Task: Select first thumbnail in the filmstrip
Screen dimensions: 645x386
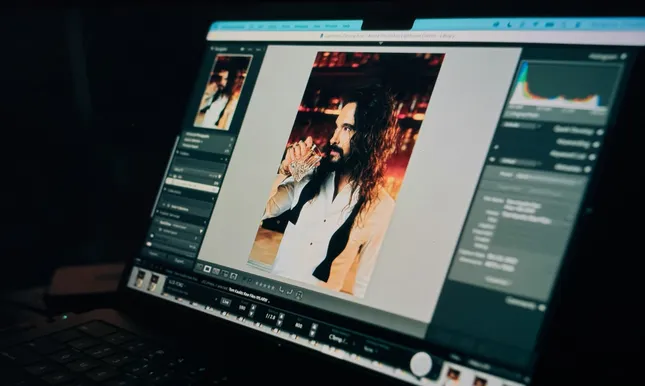Action: [x=140, y=278]
